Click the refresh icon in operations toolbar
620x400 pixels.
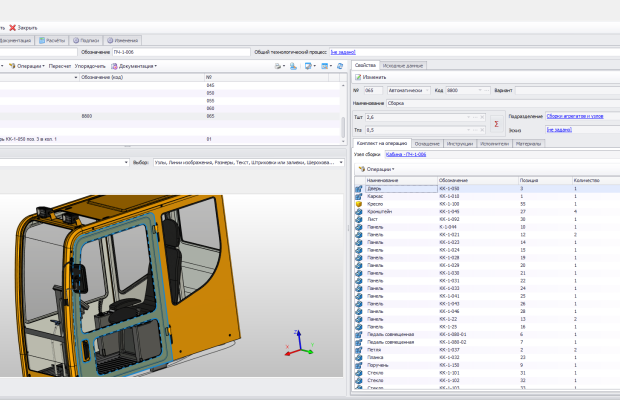(340, 66)
